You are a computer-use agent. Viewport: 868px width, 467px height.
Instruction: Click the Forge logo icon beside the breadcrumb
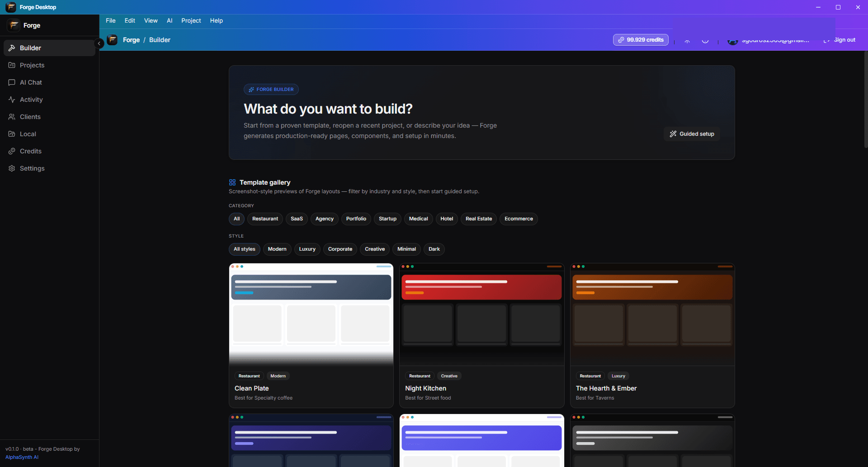tap(112, 40)
